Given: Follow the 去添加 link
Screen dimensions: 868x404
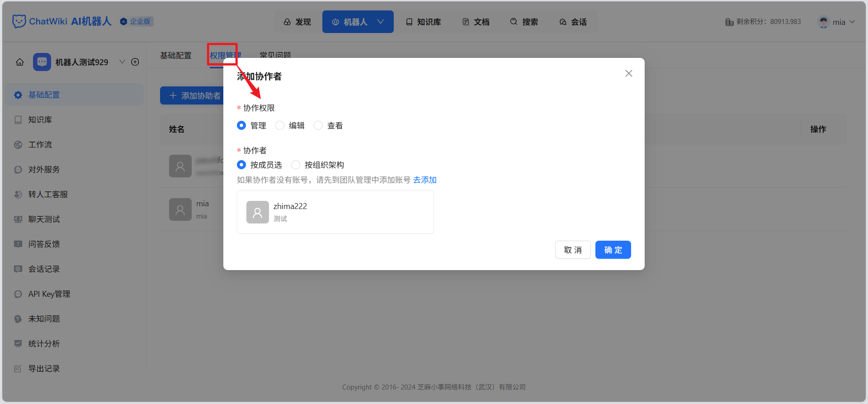Looking at the screenshot, I should click(425, 180).
